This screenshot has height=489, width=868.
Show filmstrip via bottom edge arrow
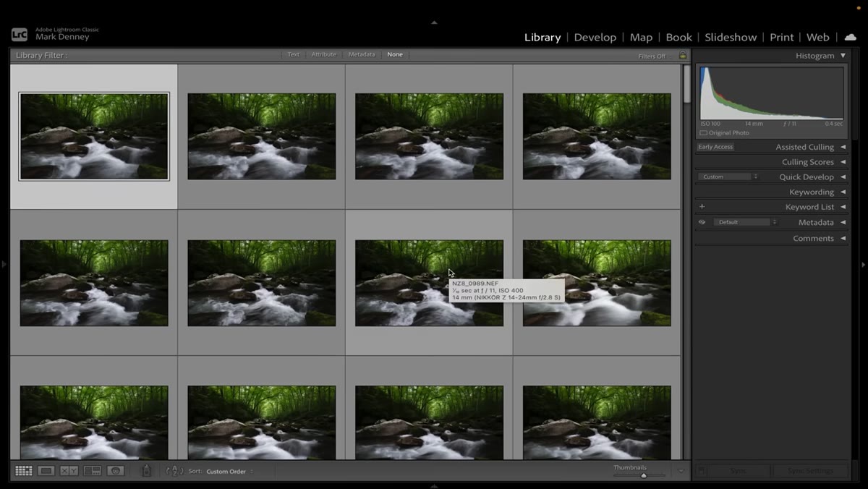[434, 486]
